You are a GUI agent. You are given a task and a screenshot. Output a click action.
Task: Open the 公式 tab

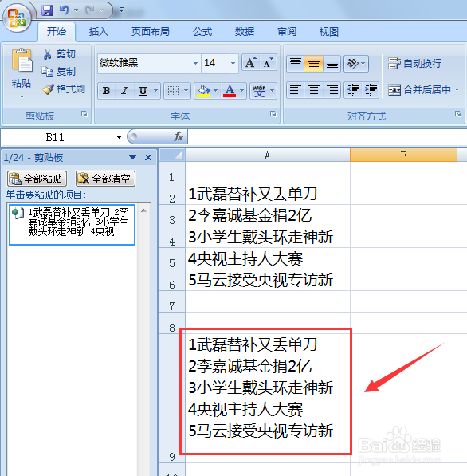[202, 32]
